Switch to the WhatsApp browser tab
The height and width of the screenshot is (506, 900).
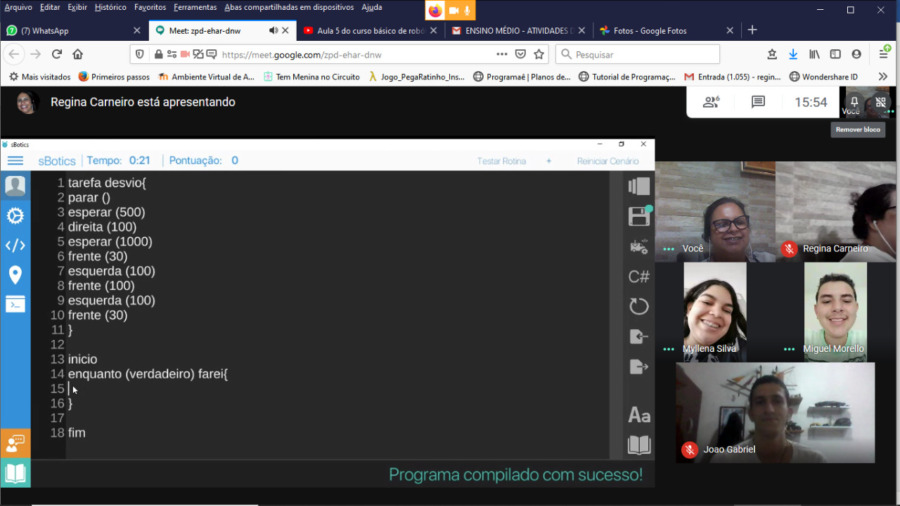[70, 31]
